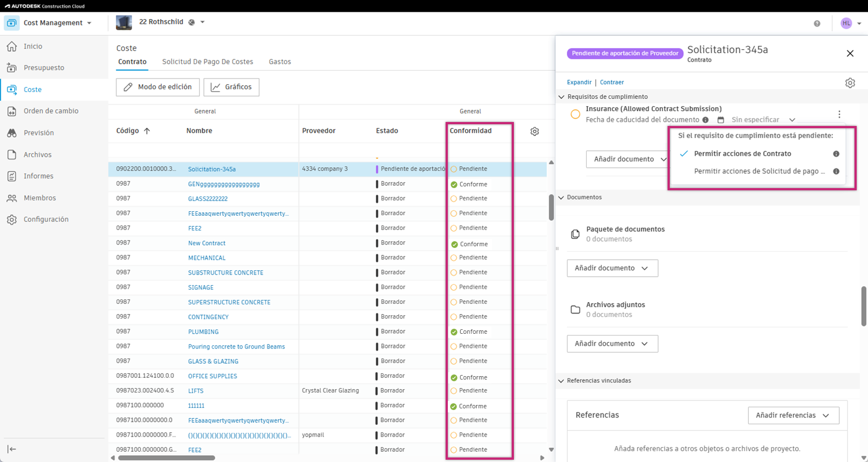
Task: Open the Cost Management product dropdown
Action: tap(89, 23)
